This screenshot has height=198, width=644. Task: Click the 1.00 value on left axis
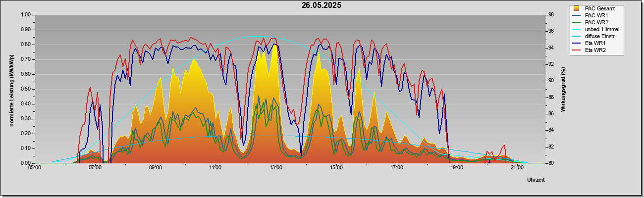point(26,15)
